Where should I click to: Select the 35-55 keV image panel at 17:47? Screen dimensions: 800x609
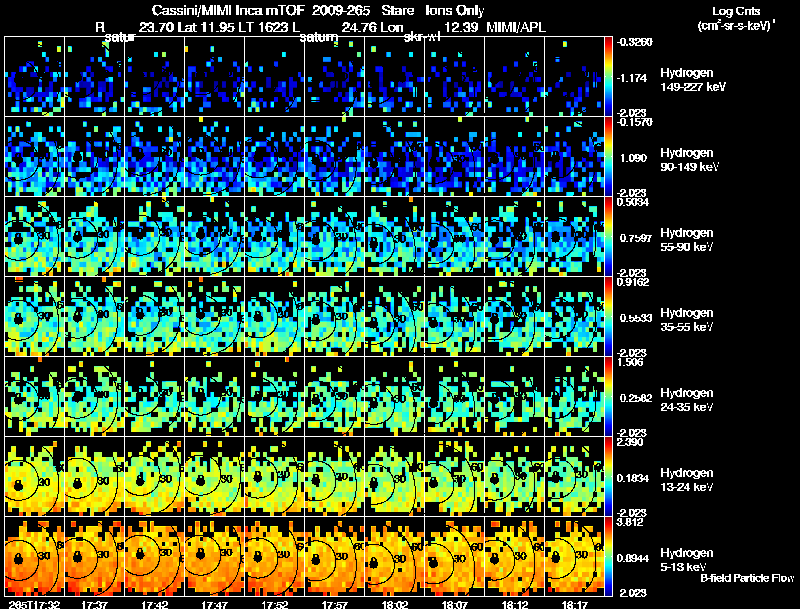coord(214,316)
